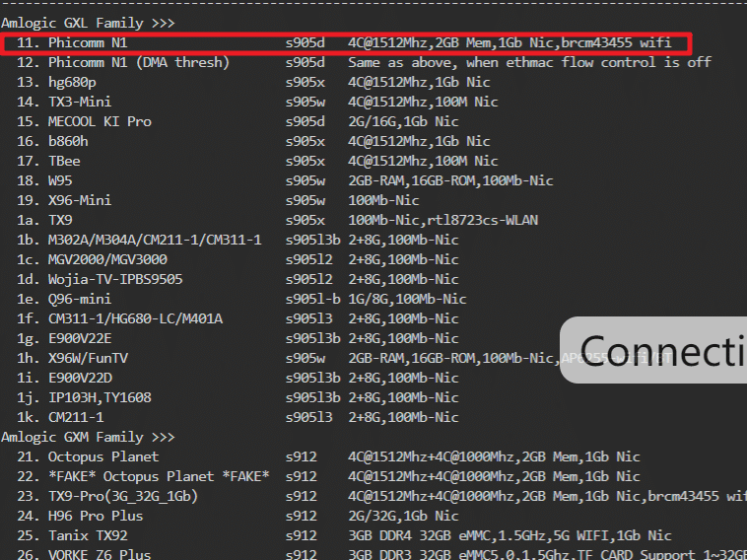Select the Octopus Planet entry
Screen dimensions: 747x560
[103, 456]
